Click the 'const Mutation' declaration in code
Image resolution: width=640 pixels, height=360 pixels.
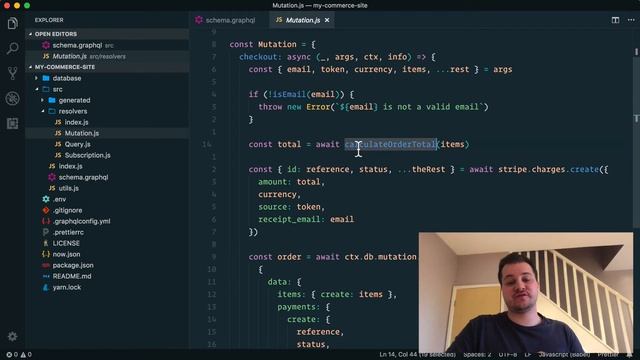click(x=263, y=44)
